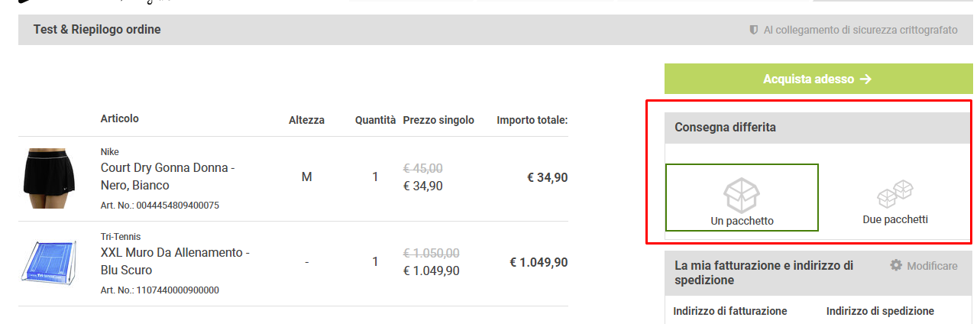Viewport: 980px width, 324px height.
Task: Click the Indirizzo di spedizione heading
Action: click(x=880, y=311)
